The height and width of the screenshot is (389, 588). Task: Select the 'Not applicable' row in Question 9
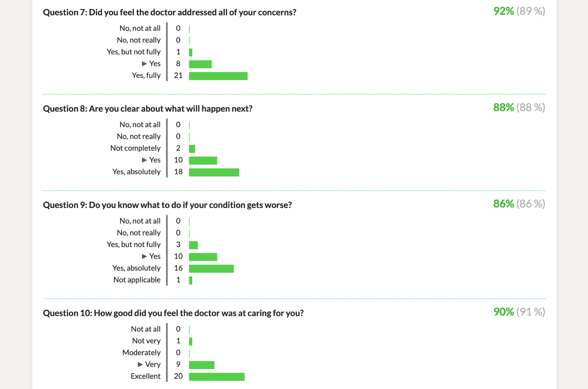click(x=153, y=280)
